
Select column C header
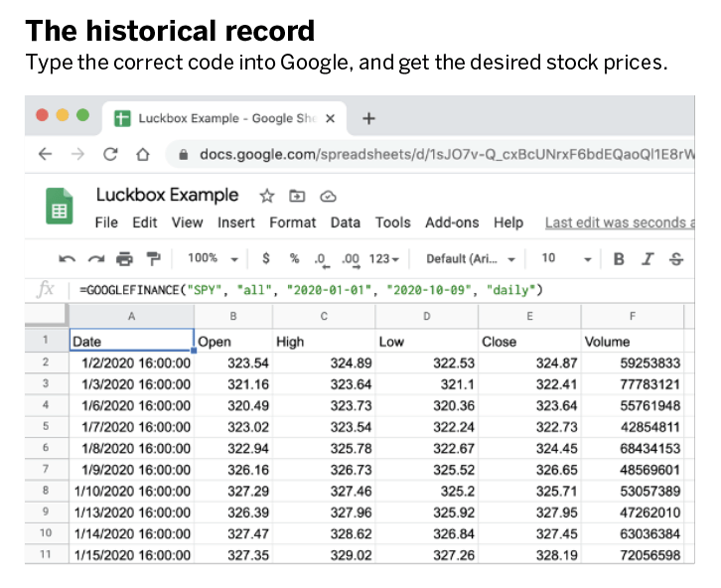point(324,316)
